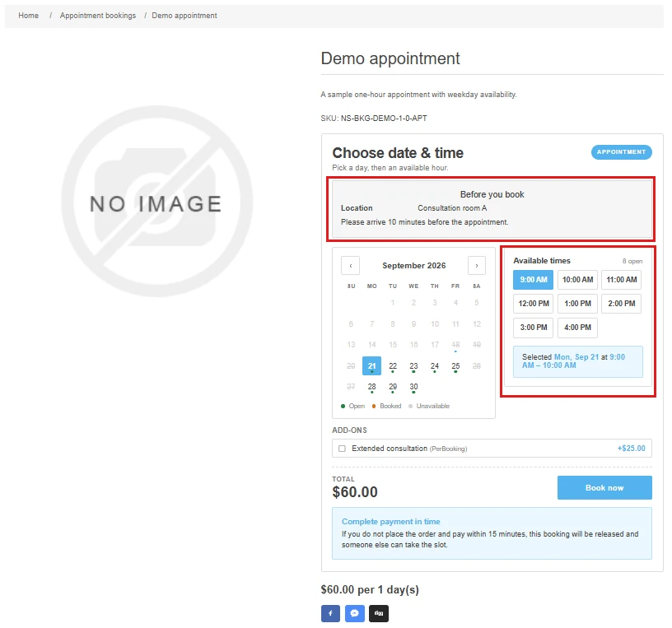
Task: Select September 21 in calendar
Action: pos(371,365)
